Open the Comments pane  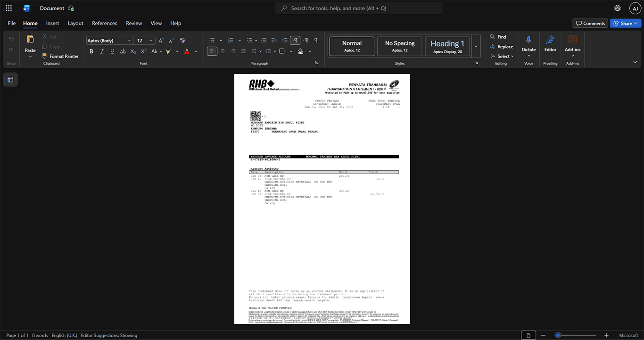tap(590, 23)
